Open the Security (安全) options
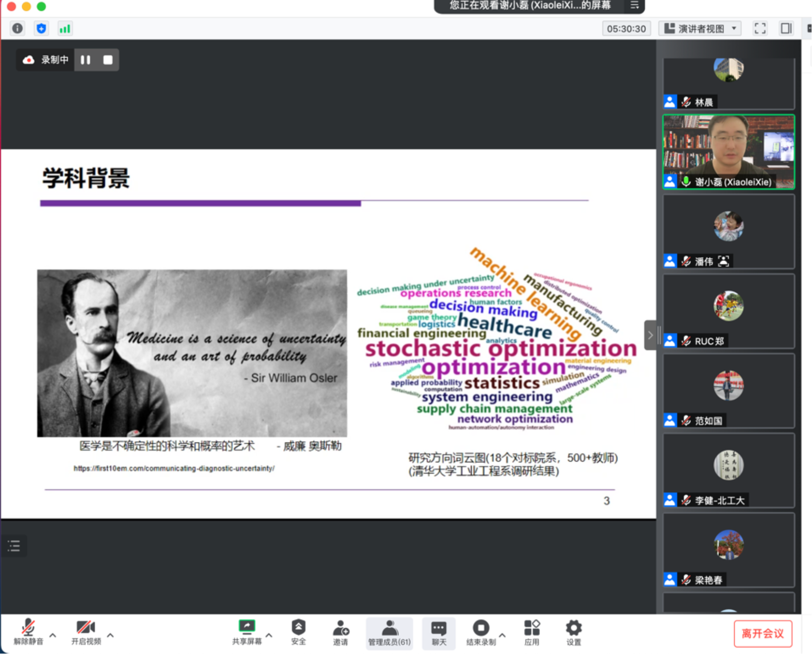The width and height of the screenshot is (812, 654). [x=298, y=632]
